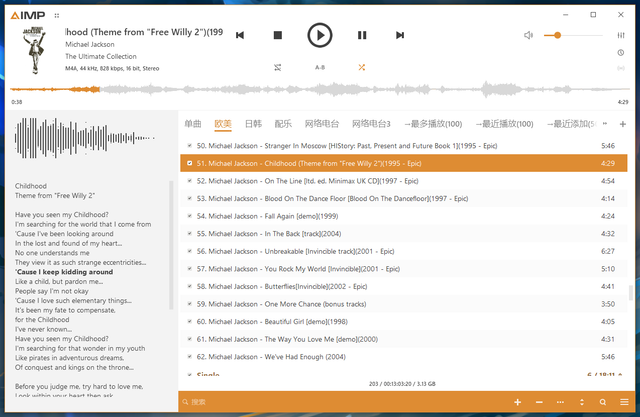This screenshot has width=640, height=417.
Task: Uncheck track 50 Stranger In Moscow
Action: tap(189, 145)
